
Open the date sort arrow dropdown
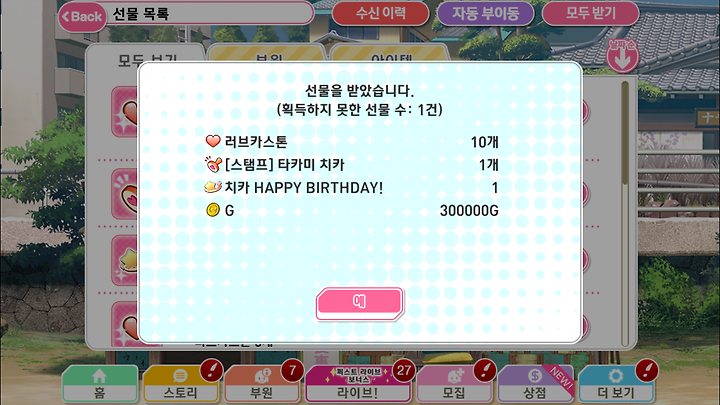[622, 56]
